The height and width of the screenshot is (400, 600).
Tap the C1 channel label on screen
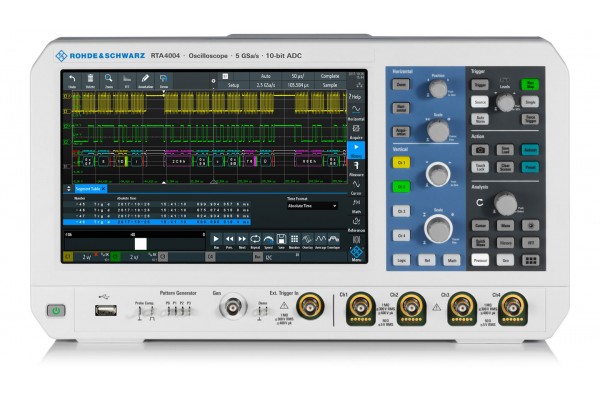pyautogui.click(x=68, y=256)
